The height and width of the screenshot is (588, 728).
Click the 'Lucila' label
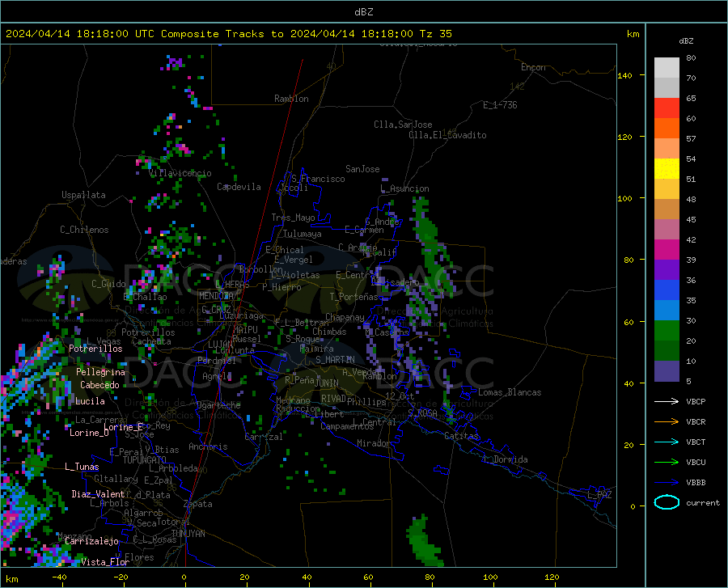pos(90,401)
